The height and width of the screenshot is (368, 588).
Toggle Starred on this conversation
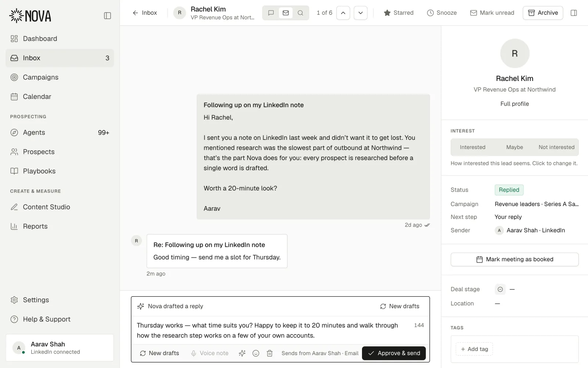398,13
